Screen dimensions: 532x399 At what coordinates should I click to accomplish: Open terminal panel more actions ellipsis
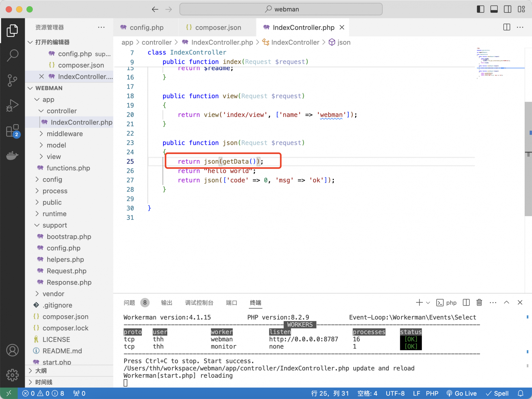click(x=493, y=302)
